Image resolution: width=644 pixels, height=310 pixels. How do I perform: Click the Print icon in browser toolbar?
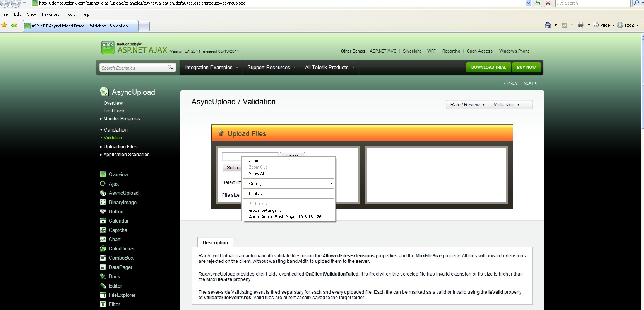581,25
